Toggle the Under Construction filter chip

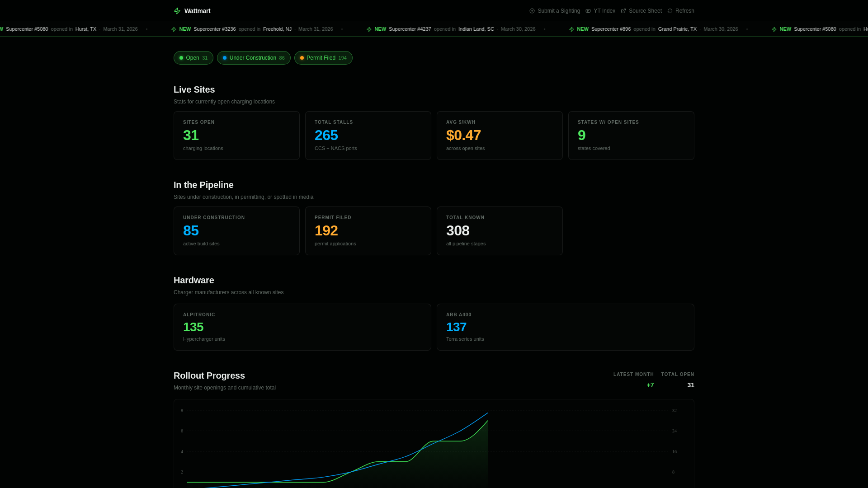click(254, 58)
